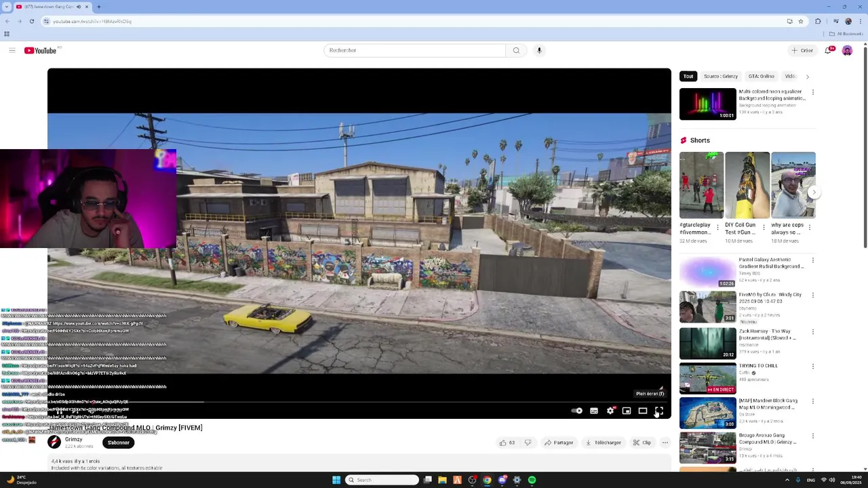Open the tab search dropdown arrow

(7, 7)
